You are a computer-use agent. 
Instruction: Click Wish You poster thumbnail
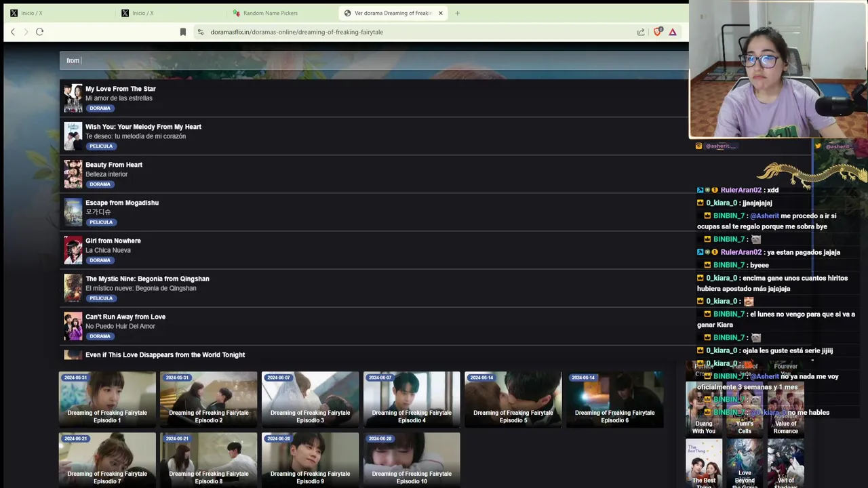click(x=73, y=136)
